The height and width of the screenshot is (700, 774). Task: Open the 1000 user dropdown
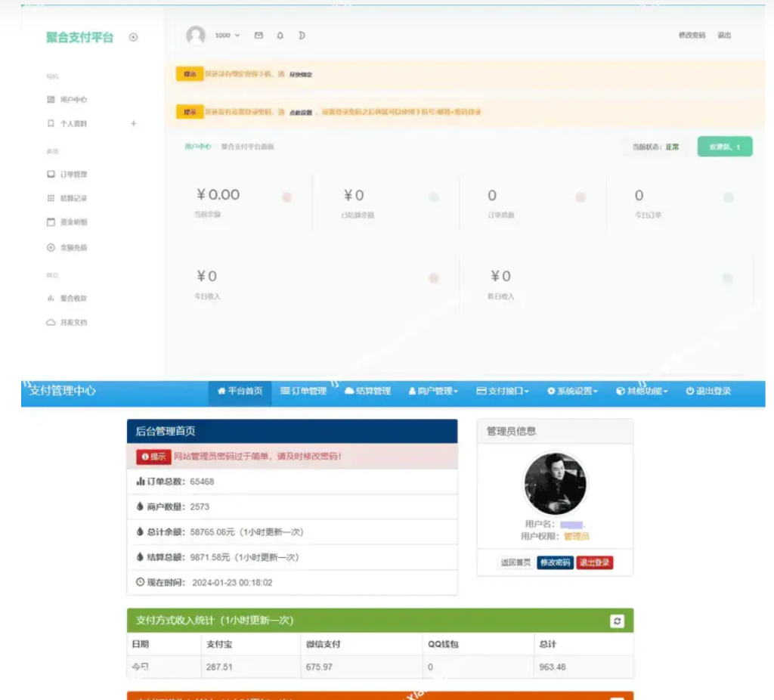(x=227, y=36)
